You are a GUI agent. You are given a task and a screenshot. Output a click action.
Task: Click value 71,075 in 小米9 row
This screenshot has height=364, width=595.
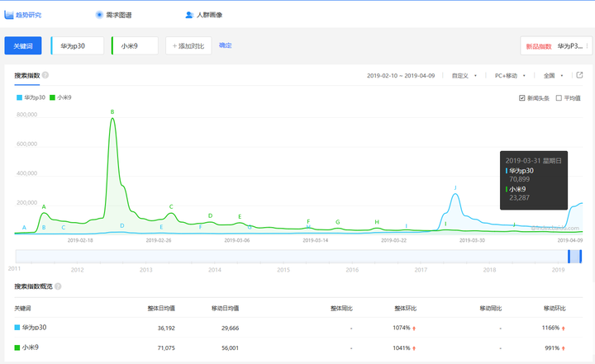[166, 347]
